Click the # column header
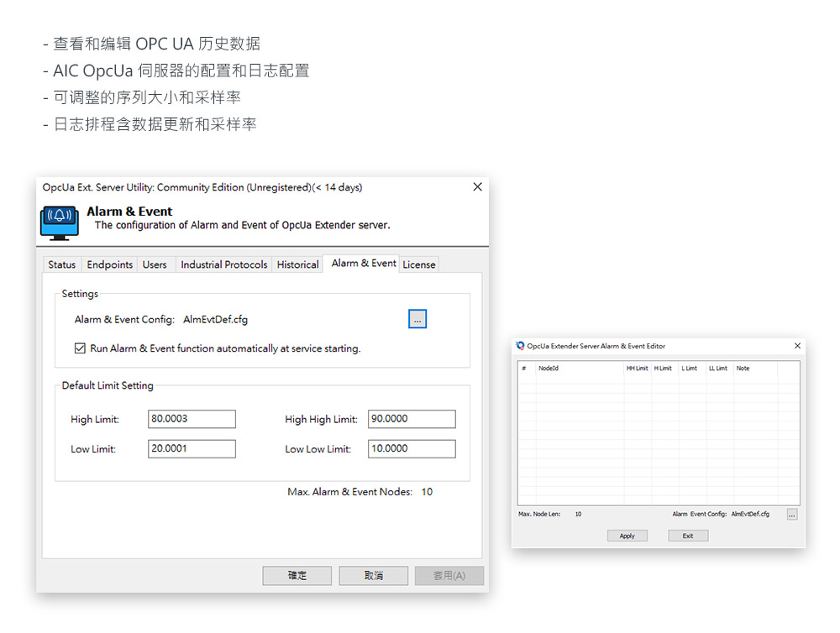This screenshot has width=840, height=633. tap(527, 369)
